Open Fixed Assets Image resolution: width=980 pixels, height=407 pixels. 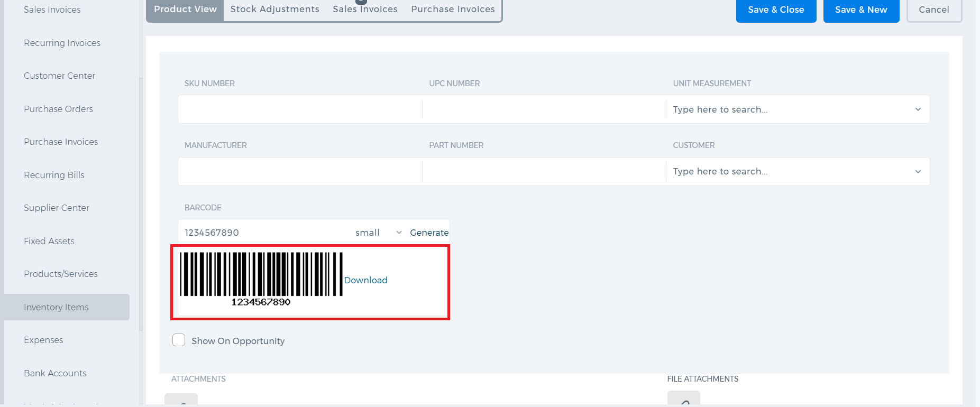point(49,241)
